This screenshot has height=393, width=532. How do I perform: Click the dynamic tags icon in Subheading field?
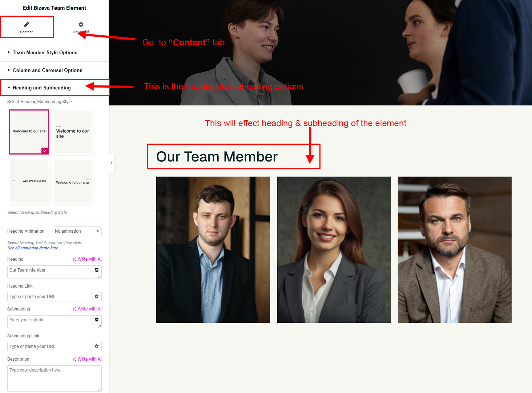(x=97, y=320)
